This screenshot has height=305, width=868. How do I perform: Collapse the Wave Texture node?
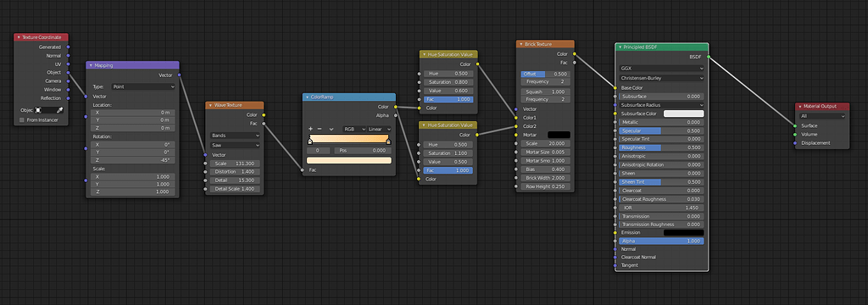click(x=210, y=104)
